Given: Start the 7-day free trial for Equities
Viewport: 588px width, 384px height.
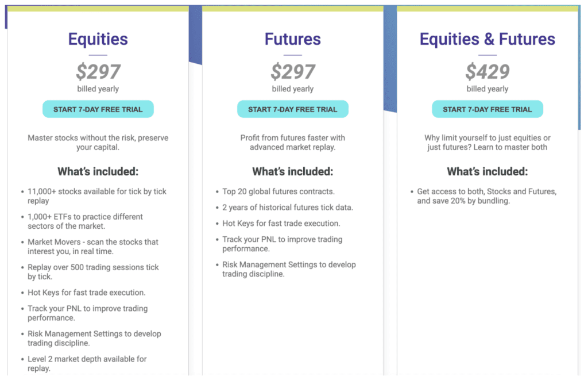Looking at the screenshot, I should tap(98, 109).
